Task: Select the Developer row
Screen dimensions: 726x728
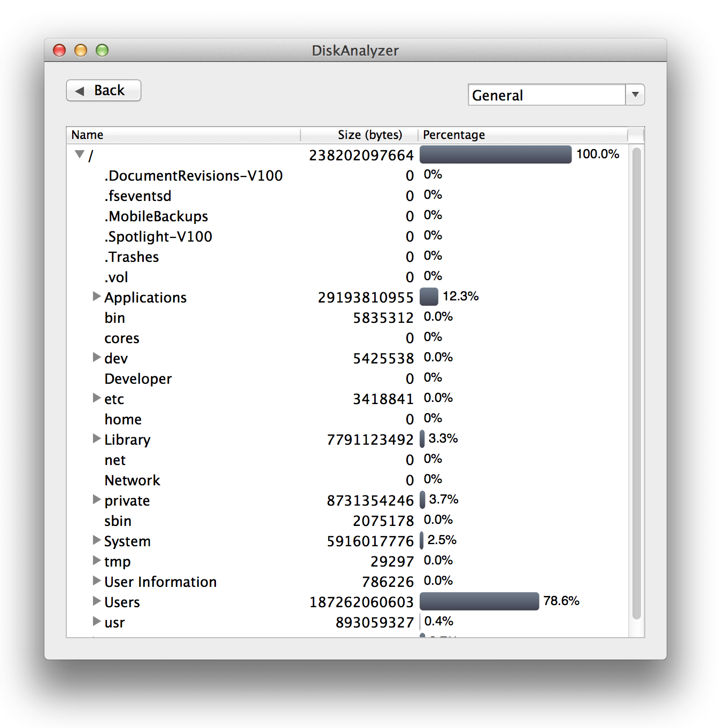Action: point(138,379)
